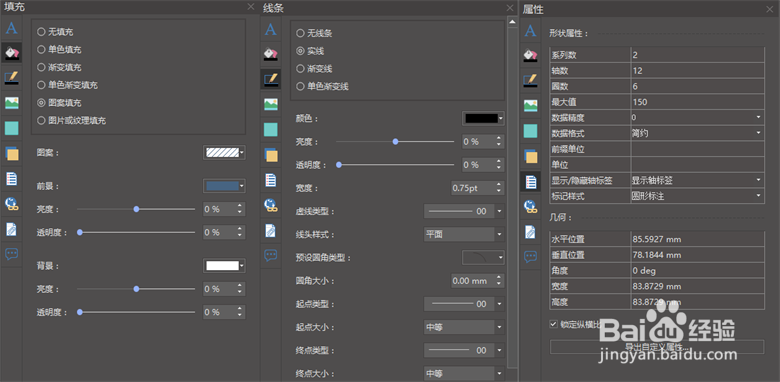
Task: Open black 颜色 swatch in 线条 panel
Action: [483, 118]
